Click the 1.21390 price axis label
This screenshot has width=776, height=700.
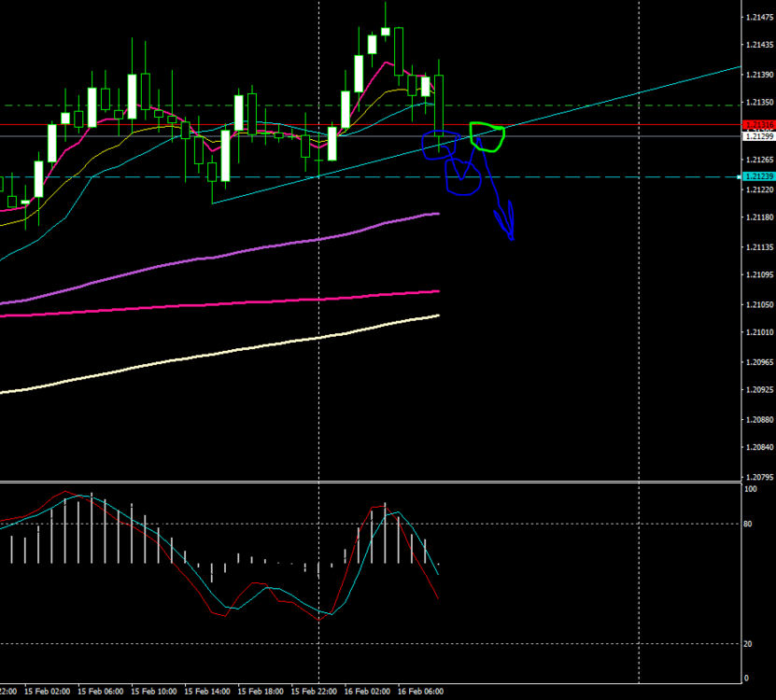coord(760,75)
